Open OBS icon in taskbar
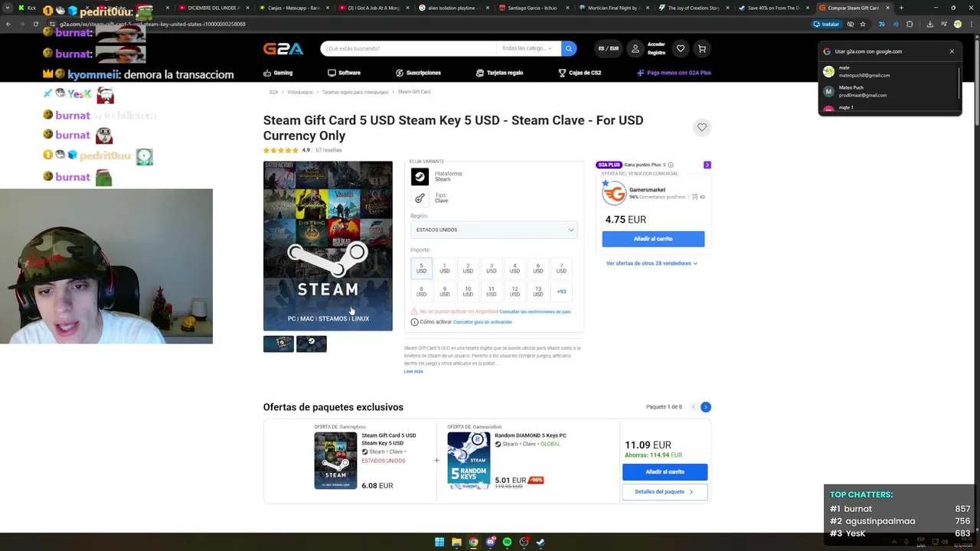This screenshot has width=980, height=551. click(x=524, y=542)
